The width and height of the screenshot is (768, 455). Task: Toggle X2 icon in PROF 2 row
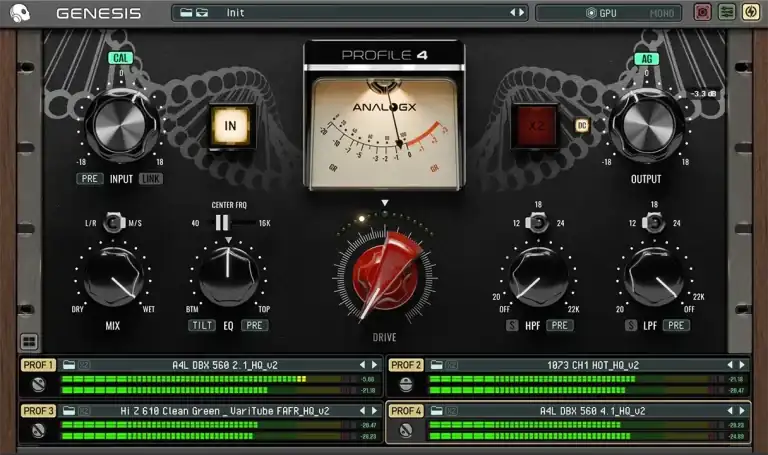(452, 365)
